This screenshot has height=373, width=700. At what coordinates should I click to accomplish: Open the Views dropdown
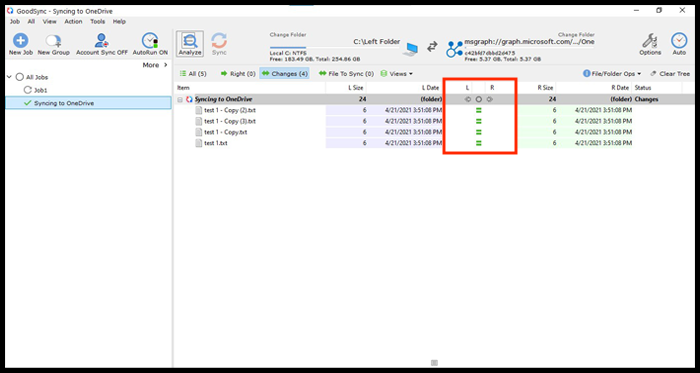coord(396,74)
